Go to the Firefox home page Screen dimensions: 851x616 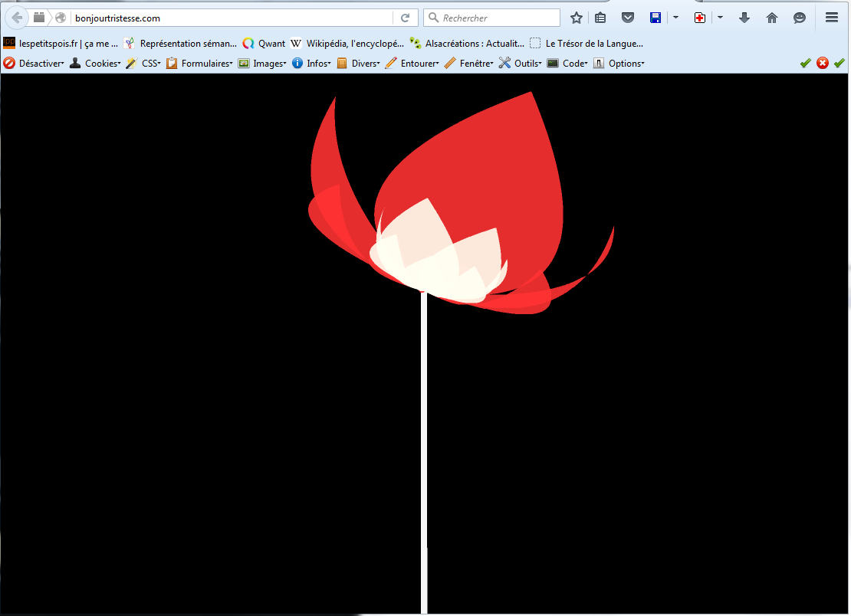772,18
